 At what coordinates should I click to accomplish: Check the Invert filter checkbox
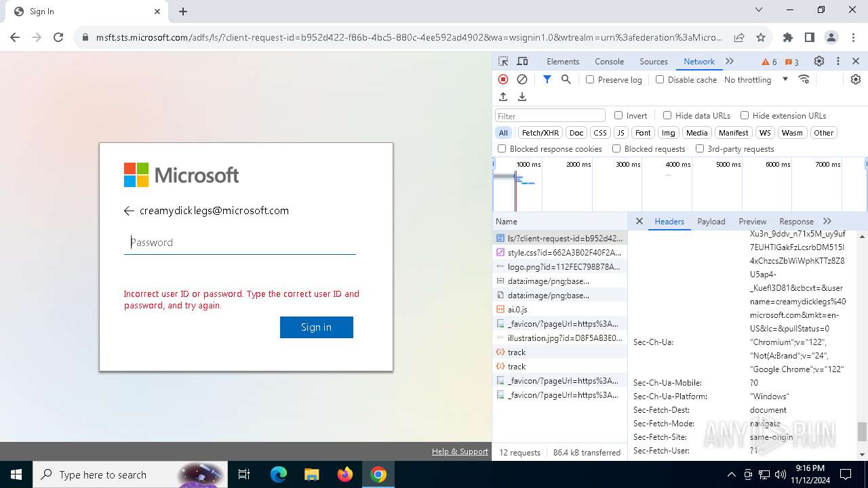pos(618,115)
